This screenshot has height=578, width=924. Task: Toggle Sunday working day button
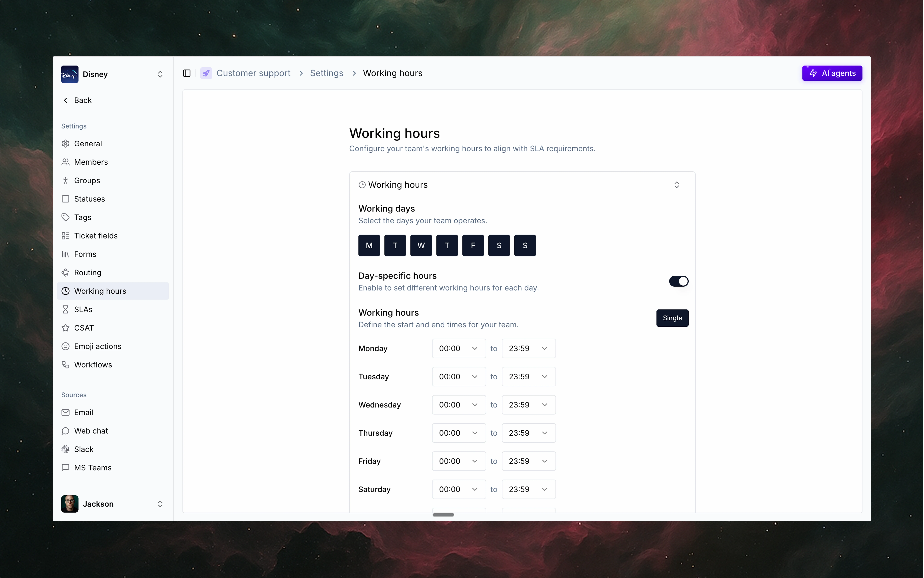coord(525,245)
